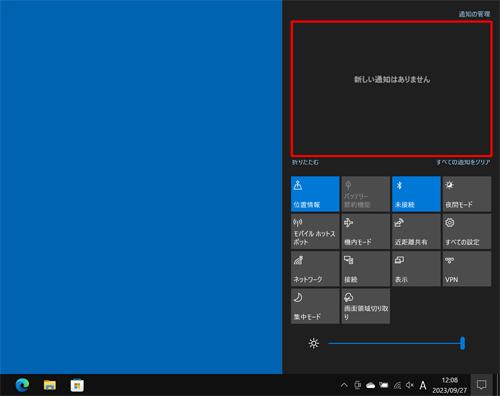The image size is (500, 396).
Task: Click 通知の管理 manage notifications link
Action: [474, 14]
